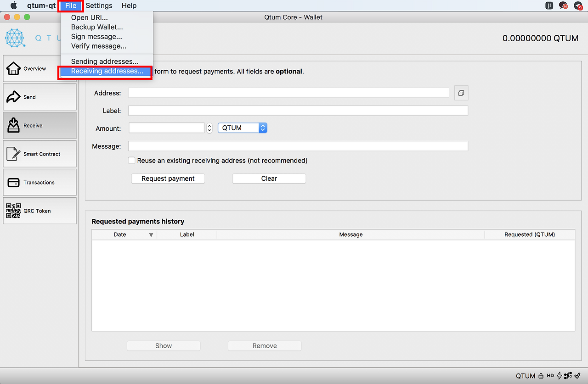Viewport: 588px width, 384px height.
Task: Open the QTUM unit dropdown next to Amount
Action: coord(243,128)
